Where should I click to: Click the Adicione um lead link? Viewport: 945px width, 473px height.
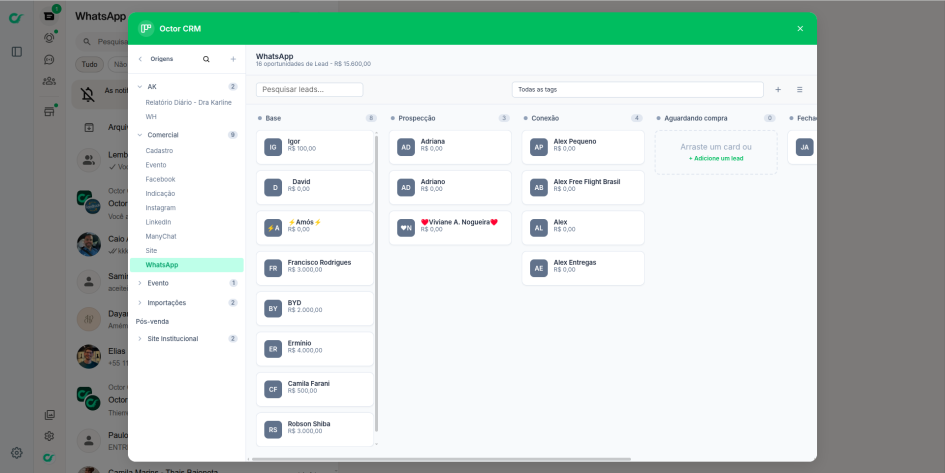[x=716, y=158]
